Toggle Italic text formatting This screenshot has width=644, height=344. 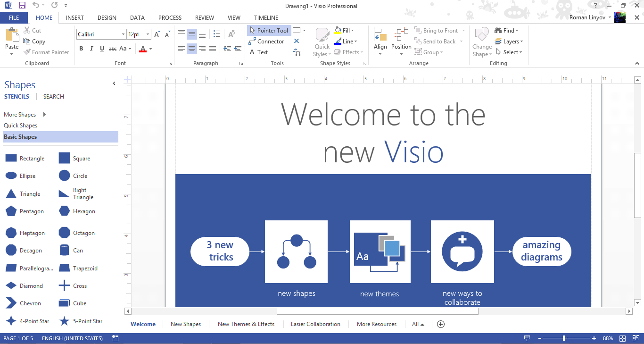click(91, 49)
